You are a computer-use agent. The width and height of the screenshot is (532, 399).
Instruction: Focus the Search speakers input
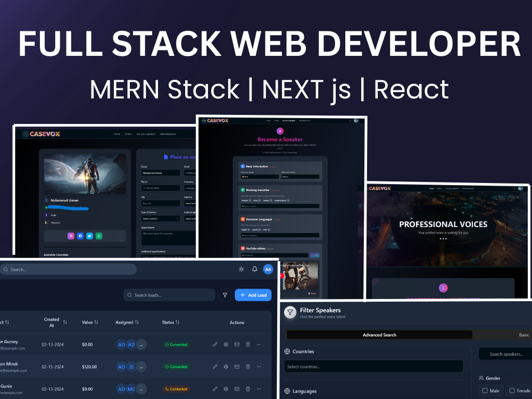pos(505,354)
